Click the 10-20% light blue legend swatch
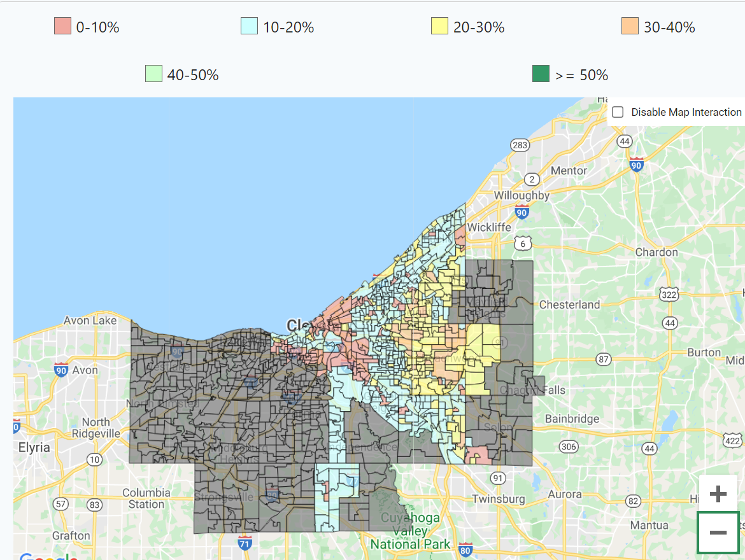745x560 pixels. [250, 26]
